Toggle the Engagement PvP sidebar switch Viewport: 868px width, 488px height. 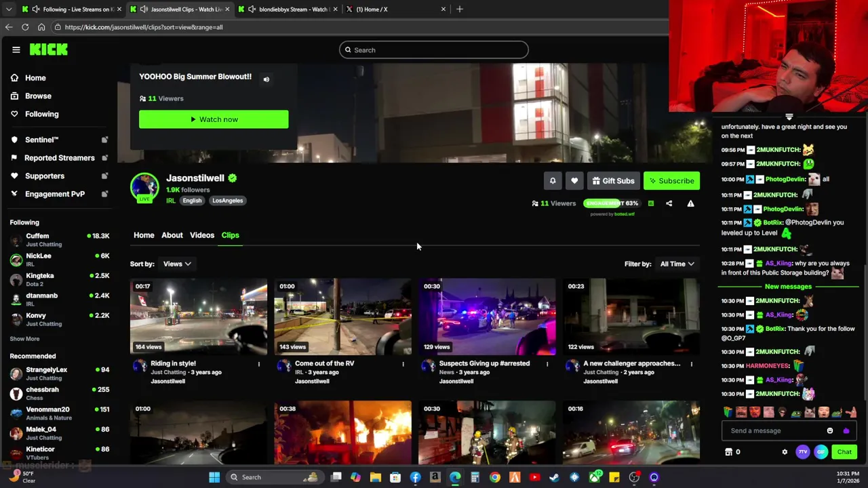[x=104, y=194]
